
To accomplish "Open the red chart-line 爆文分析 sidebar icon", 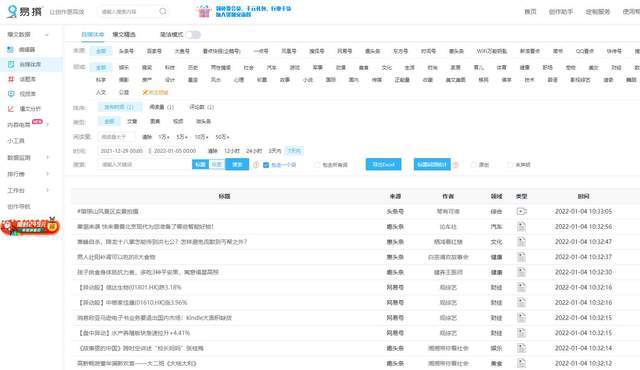I will click(11, 109).
